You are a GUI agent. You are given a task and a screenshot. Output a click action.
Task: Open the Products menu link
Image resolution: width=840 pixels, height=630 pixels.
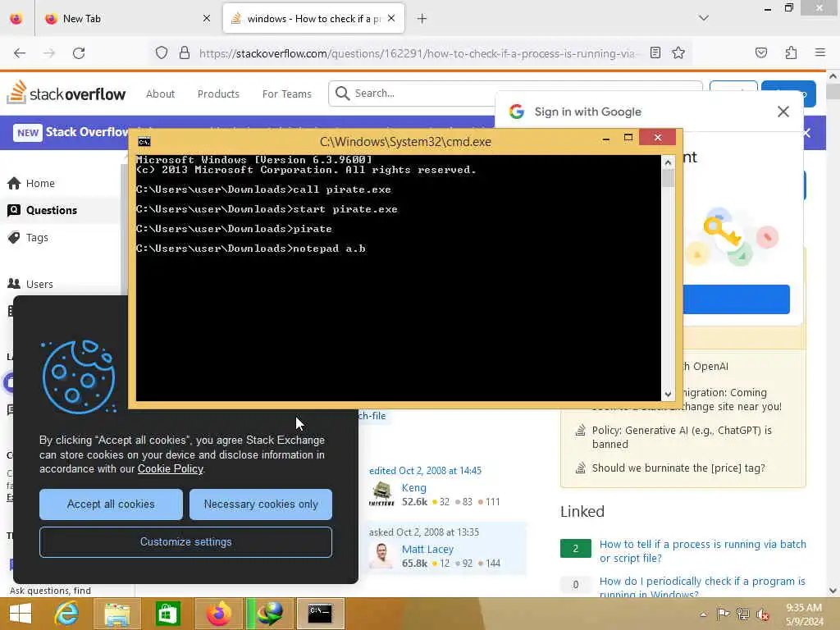coord(218,94)
